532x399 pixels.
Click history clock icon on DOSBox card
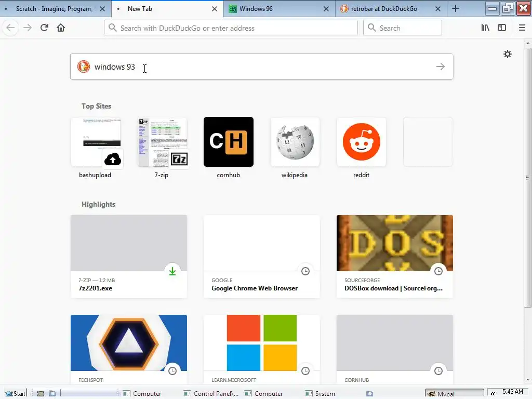click(x=438, y=271)
